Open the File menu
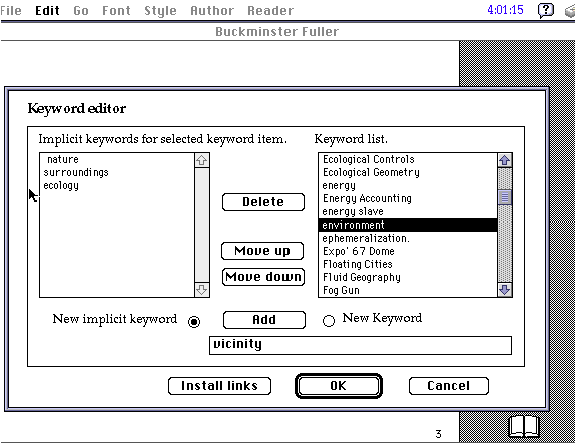 point(11,10)
